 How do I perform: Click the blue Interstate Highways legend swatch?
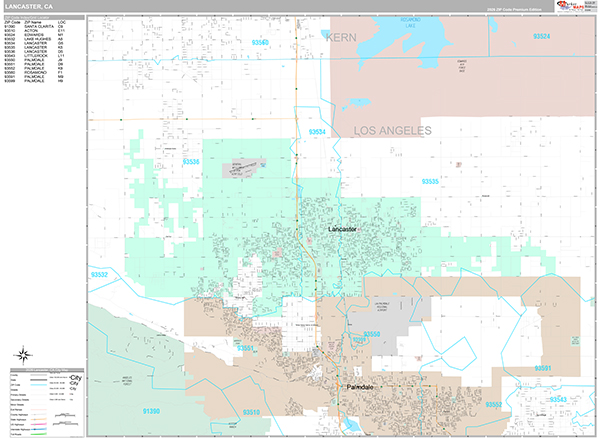tap(39, 429)
